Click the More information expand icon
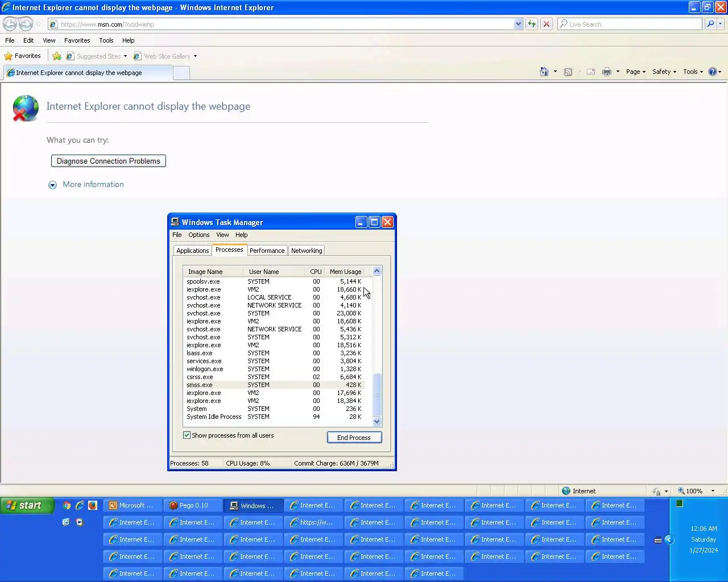Screen dimensions: 728x582 click(52, 185)
